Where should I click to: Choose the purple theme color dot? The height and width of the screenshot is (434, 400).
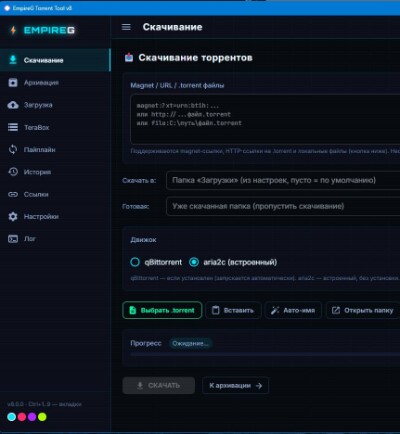32,417
